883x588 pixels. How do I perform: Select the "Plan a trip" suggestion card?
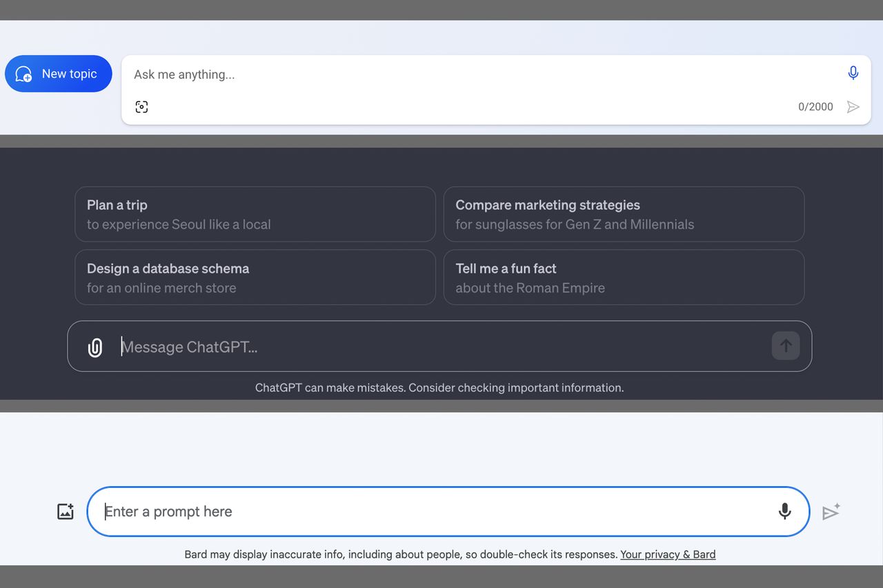pyautogui.click(x=255, y=214)
